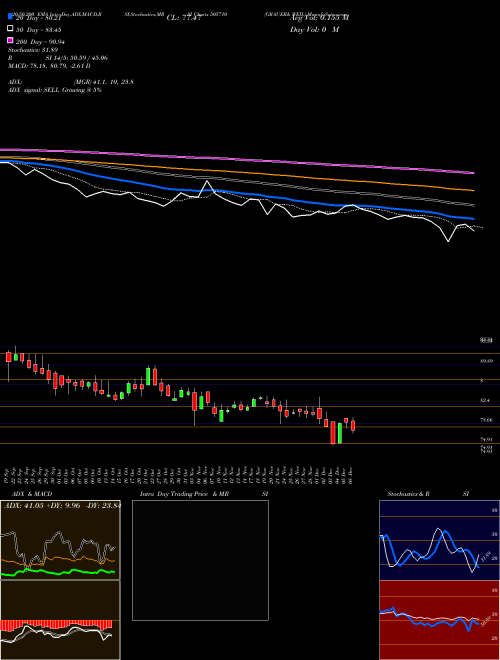Click the empty intraday trading price chart box

tap(200, 560)
